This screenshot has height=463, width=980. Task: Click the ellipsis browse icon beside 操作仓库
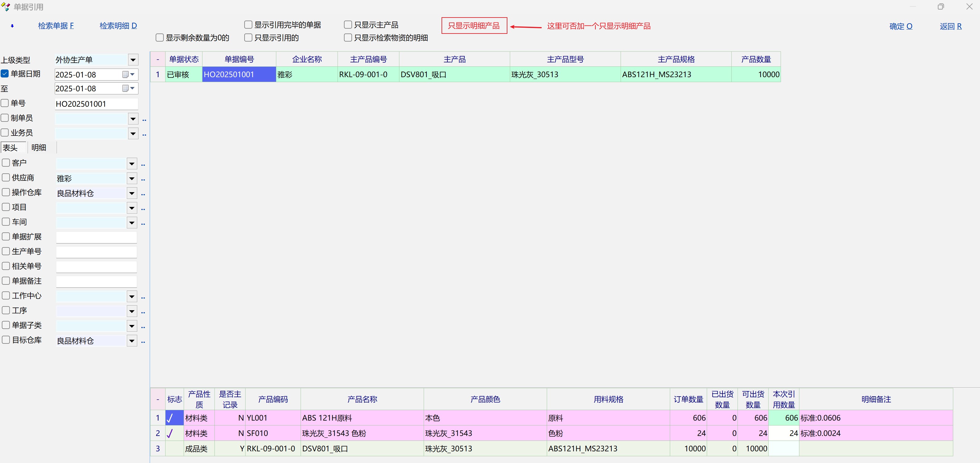[143, 194]
